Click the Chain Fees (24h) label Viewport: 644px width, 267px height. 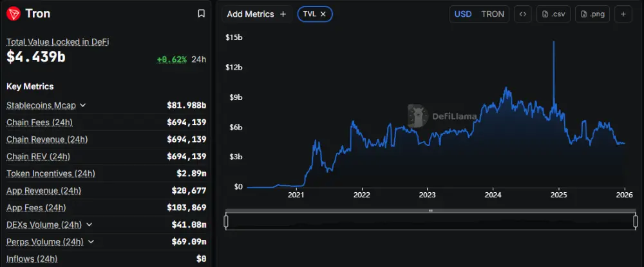tap(39, 122)
